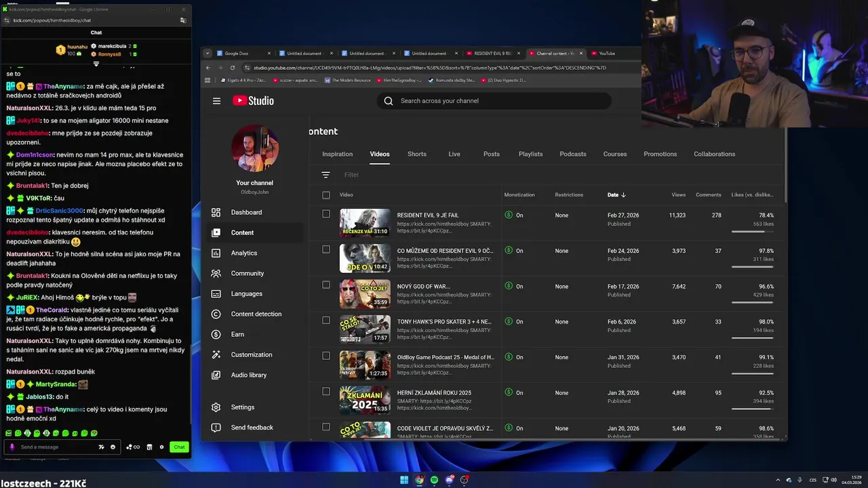Screen dimensions: 868x488
Task: Switch to the Live tab
Action: (x=454, y=154)
